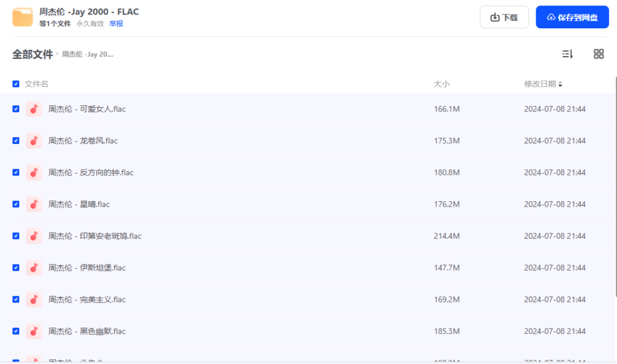Click the 175.3M size value
The height and width of the screenshot is (364, 617).
click(x=446, y=141)
